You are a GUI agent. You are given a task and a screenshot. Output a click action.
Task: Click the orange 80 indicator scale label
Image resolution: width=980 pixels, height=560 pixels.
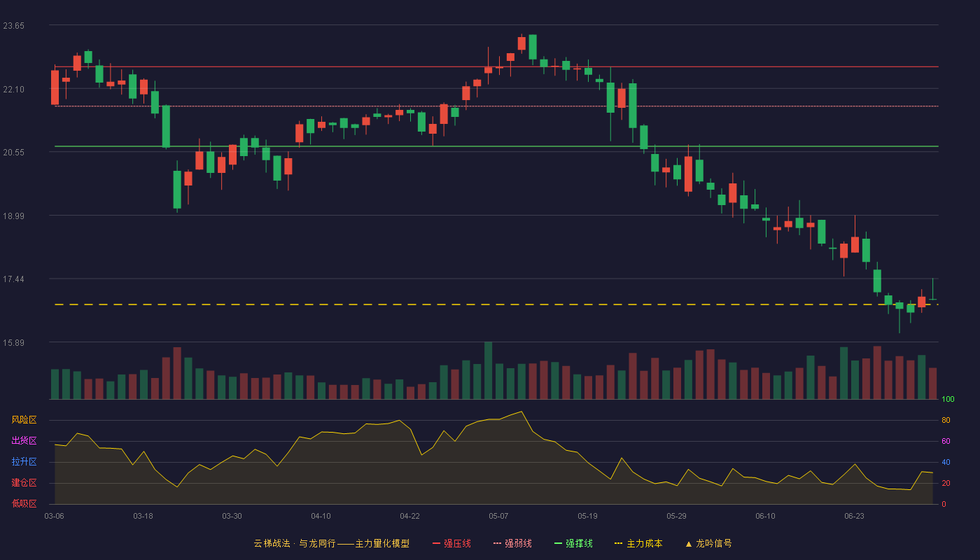[x=946, y=420]
